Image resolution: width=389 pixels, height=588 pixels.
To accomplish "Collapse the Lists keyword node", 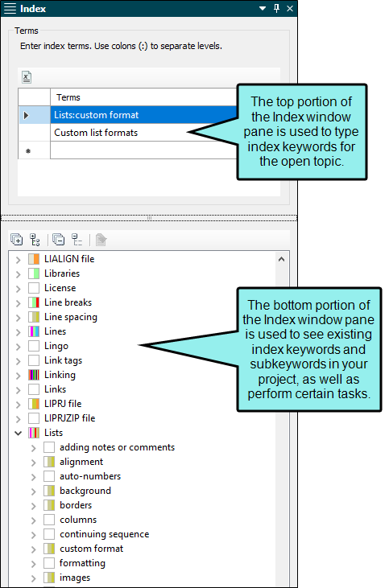I will [18, 433].
